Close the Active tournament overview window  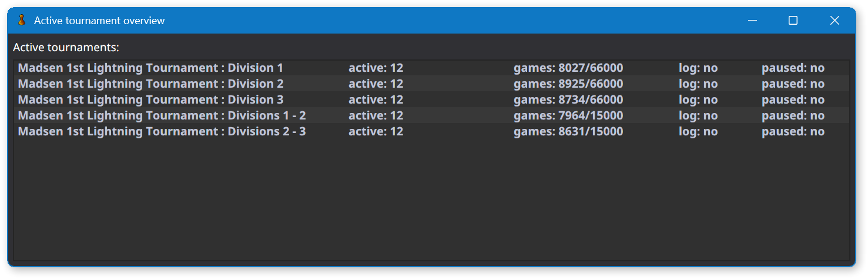pos(835,21)
